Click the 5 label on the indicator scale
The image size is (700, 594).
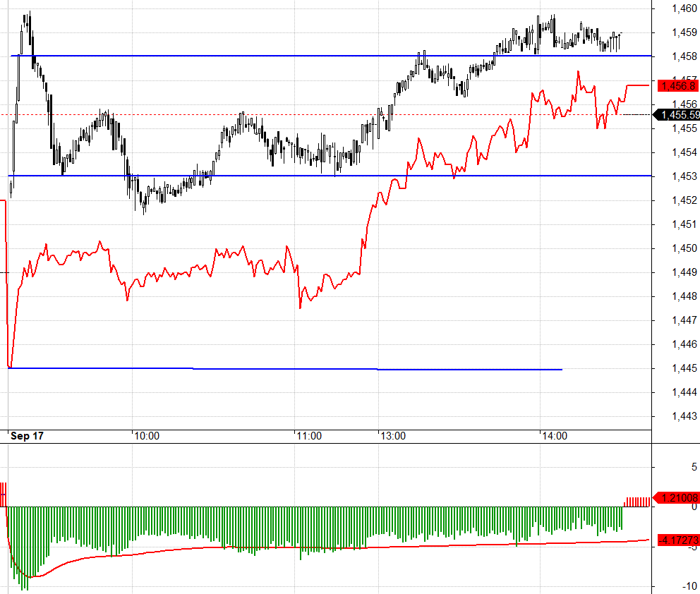694,466
